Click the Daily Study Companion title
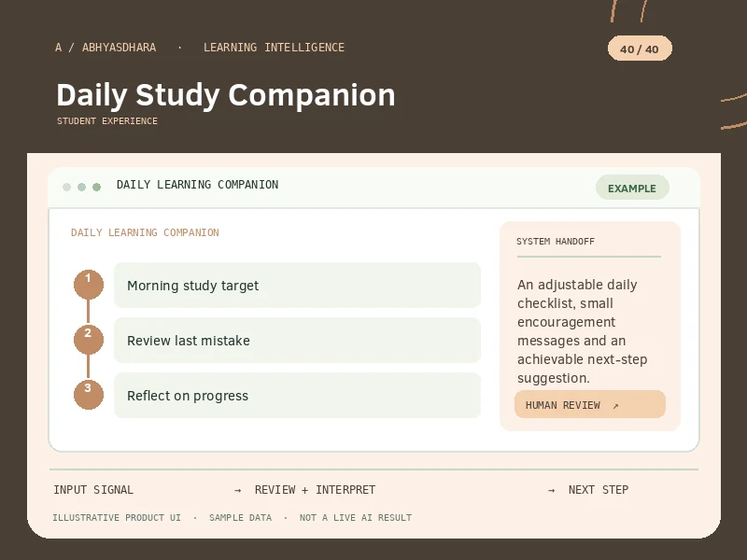Screen dimensions: 747x560 pyautogui.click(x=226, y=95)
